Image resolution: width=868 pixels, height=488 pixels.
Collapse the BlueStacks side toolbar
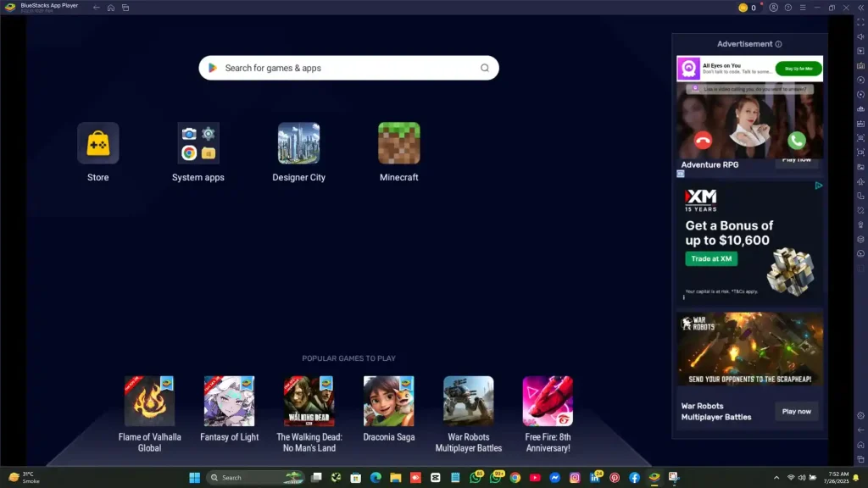click(861, 8)
